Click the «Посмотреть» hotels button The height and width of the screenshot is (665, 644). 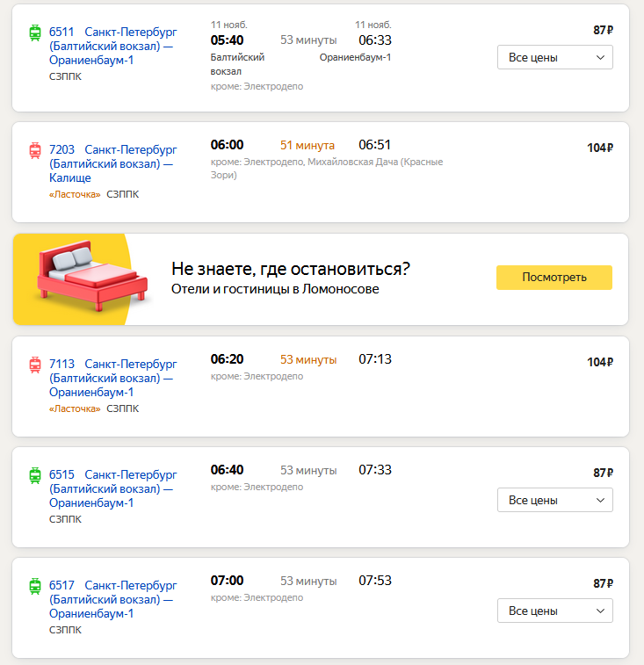point(554,278)
